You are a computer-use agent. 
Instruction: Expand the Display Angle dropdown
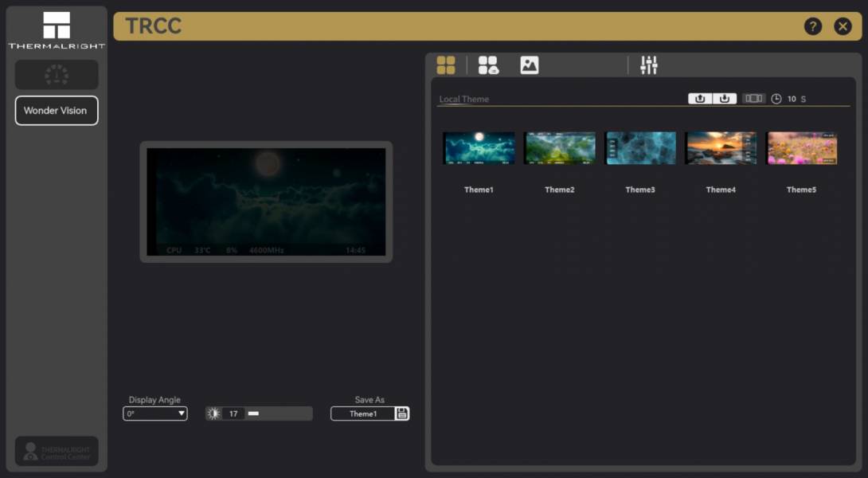click(x=155, y=413)
